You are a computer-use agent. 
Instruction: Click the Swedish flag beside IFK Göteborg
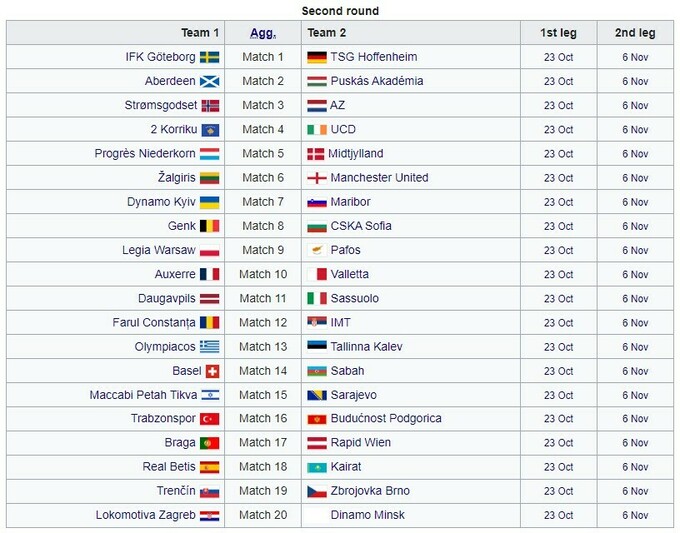click(210, 57)
